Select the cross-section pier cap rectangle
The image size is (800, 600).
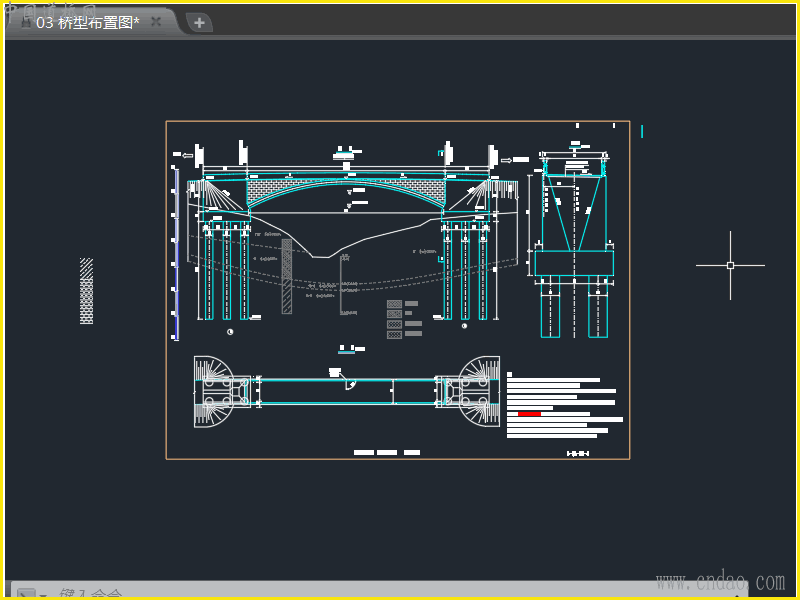click(x=573, y=264)
